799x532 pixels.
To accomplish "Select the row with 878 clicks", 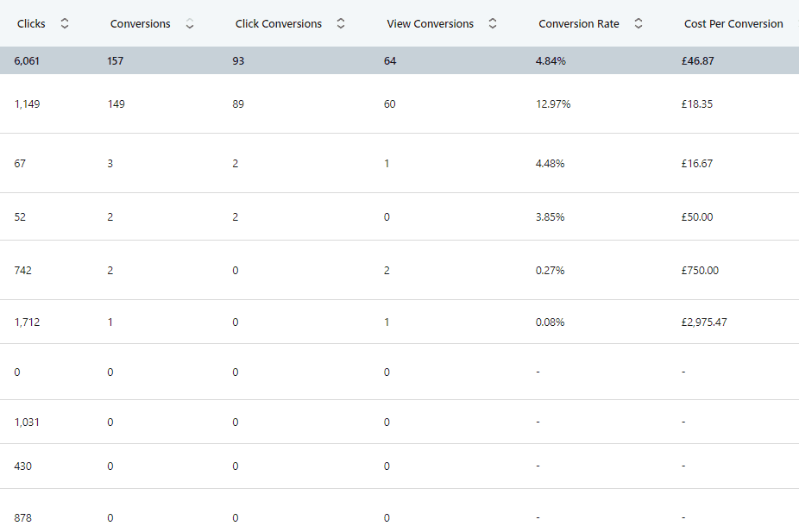I will coord(399,510).
